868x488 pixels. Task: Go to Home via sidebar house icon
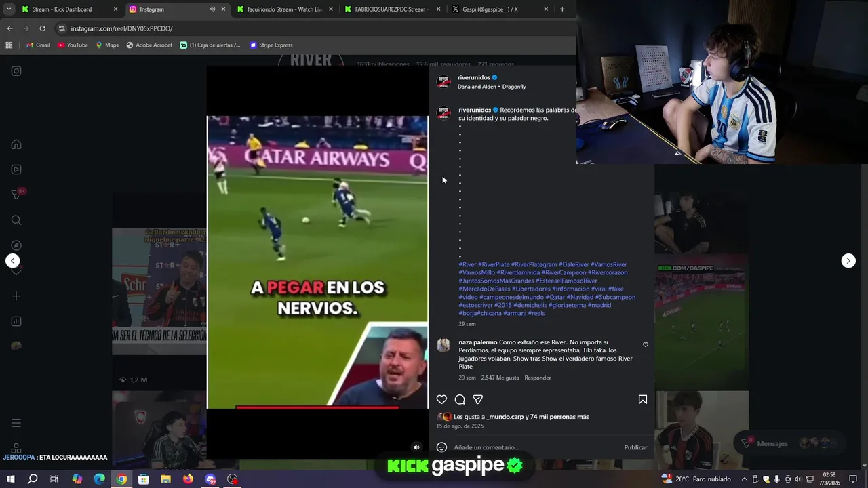pyautogui.click(x=16, y=144)
